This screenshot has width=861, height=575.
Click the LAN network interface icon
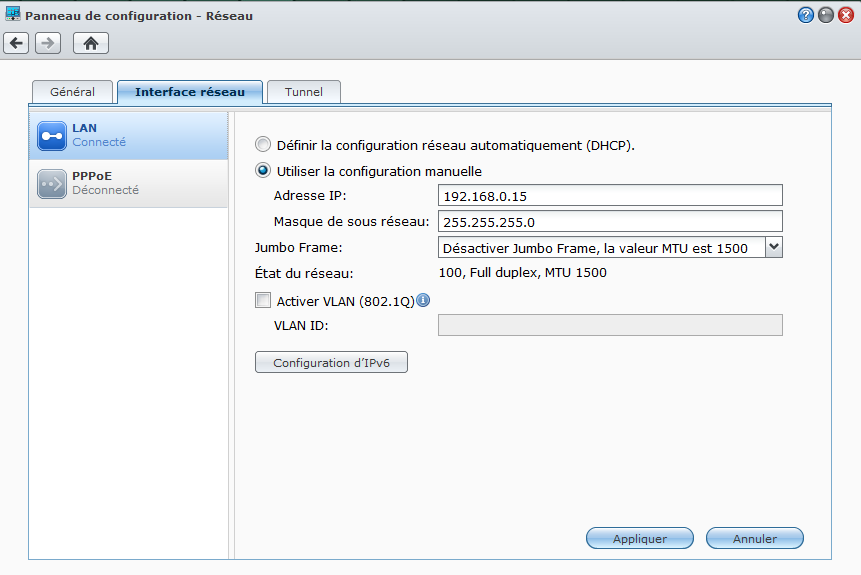pyautogui.click(x=52, y=135)
